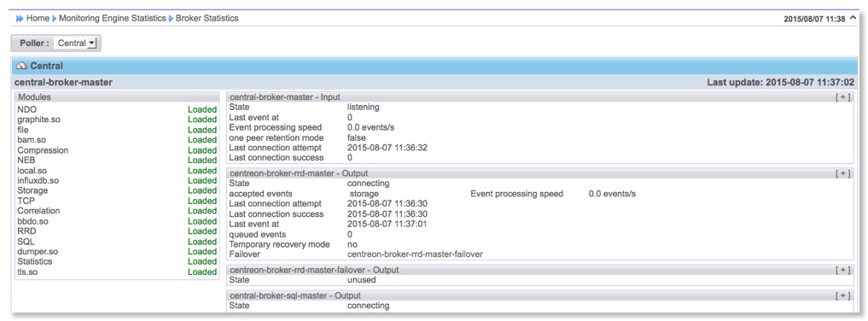The image size is (868, 321).
Task: Select the graphite.so module row
Action: [x=117, y=120]
